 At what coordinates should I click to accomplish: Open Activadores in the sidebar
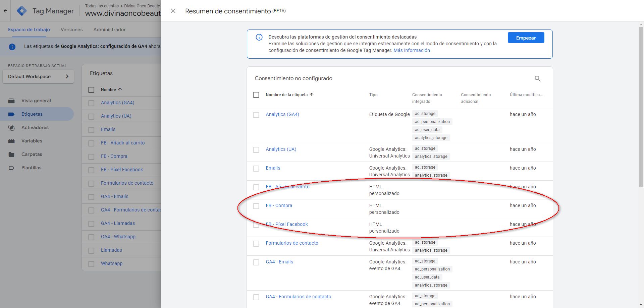pos(35,127)
